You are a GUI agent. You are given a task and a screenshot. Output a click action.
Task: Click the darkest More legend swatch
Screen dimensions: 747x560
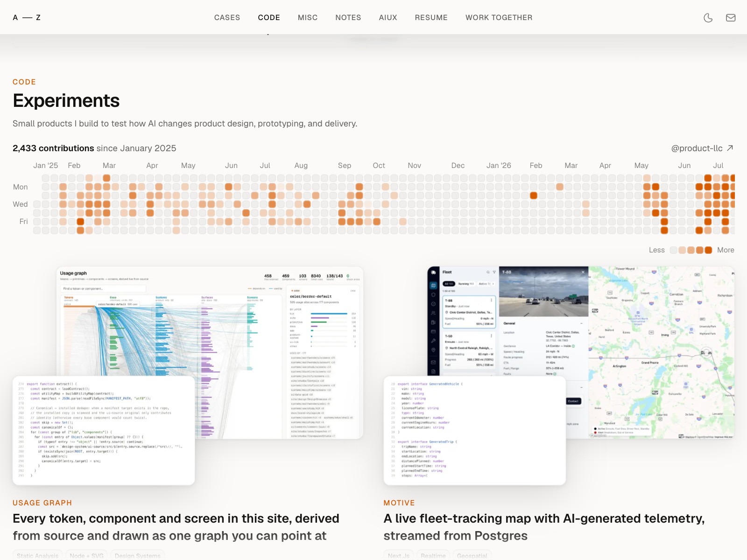[x=708, y=250]
